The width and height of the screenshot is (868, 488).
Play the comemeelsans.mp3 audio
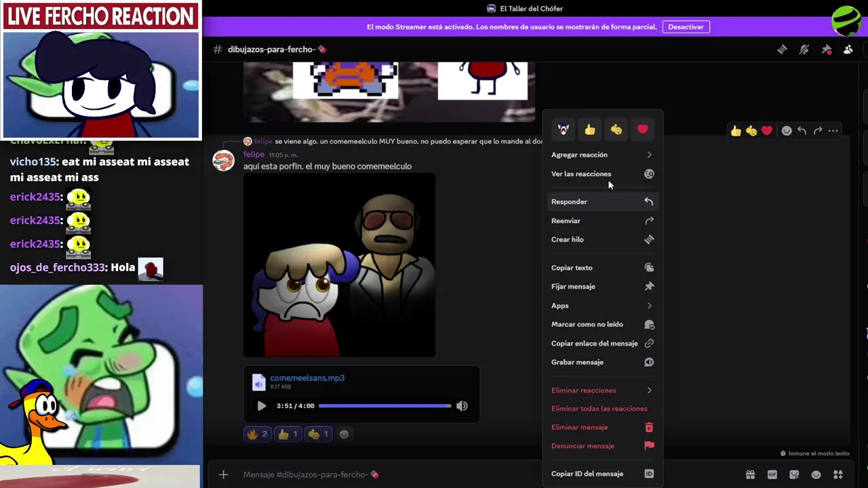[x=261, y=406]
